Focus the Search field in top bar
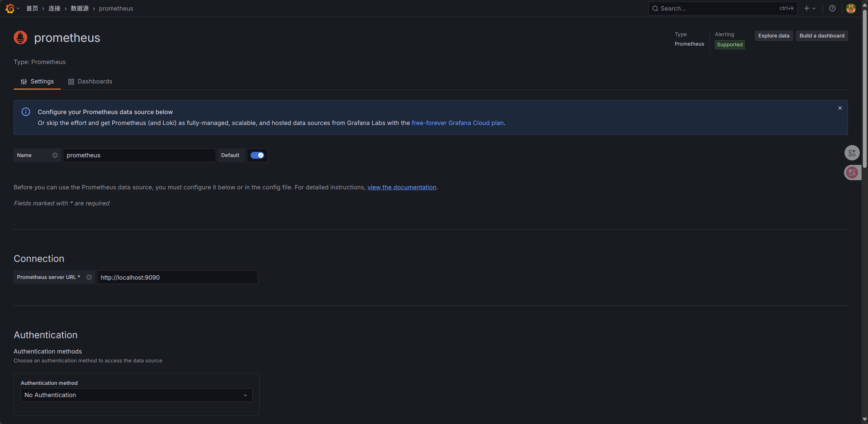 723,9
